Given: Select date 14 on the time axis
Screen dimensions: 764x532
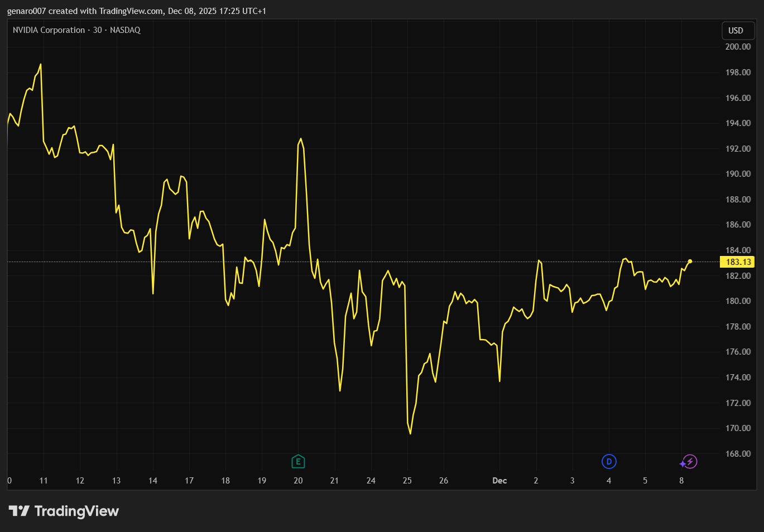Looking at the screenshot, I should tap(153, 481).
